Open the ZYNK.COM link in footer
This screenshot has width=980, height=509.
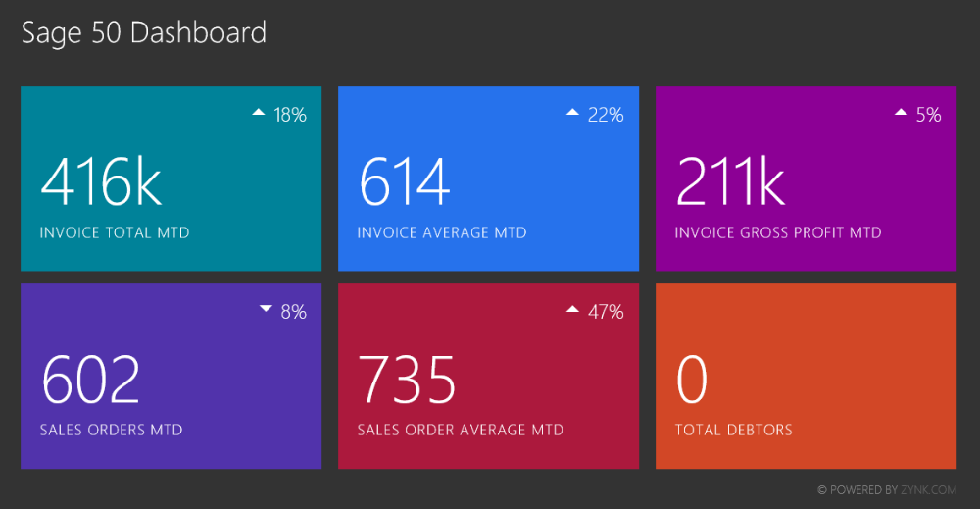(929, 490)
